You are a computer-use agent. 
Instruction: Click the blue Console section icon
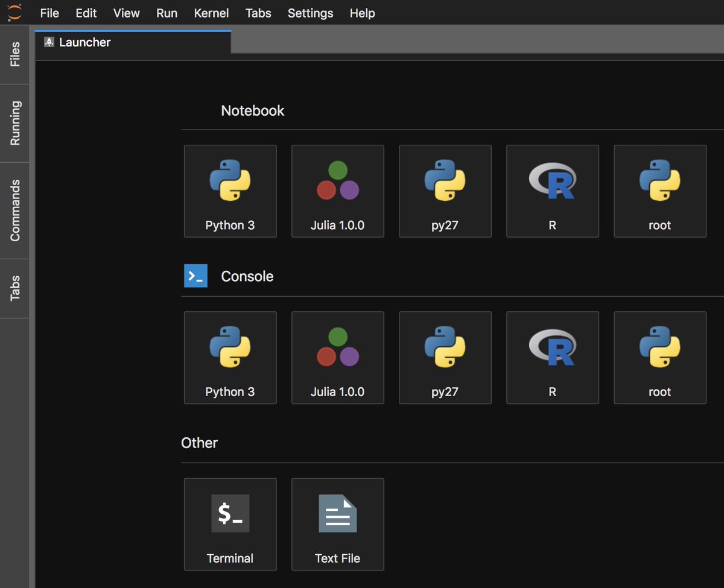tap(195, 276)
